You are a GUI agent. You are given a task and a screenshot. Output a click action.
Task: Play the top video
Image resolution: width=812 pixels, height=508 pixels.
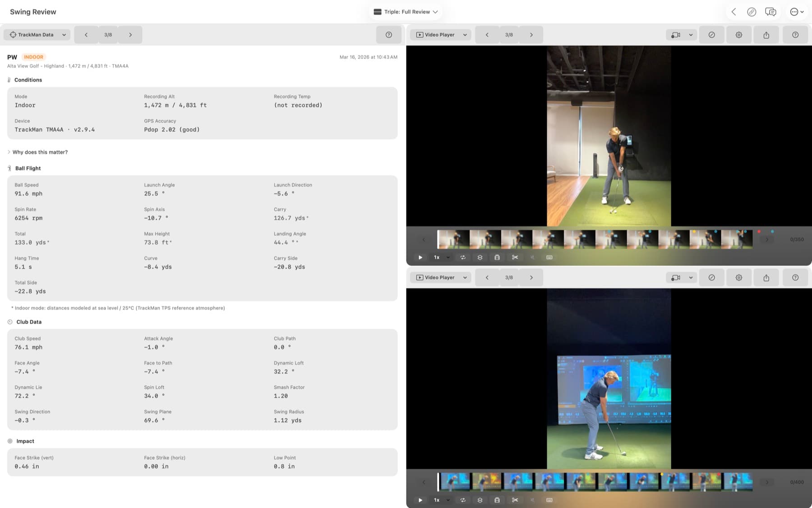420,257
